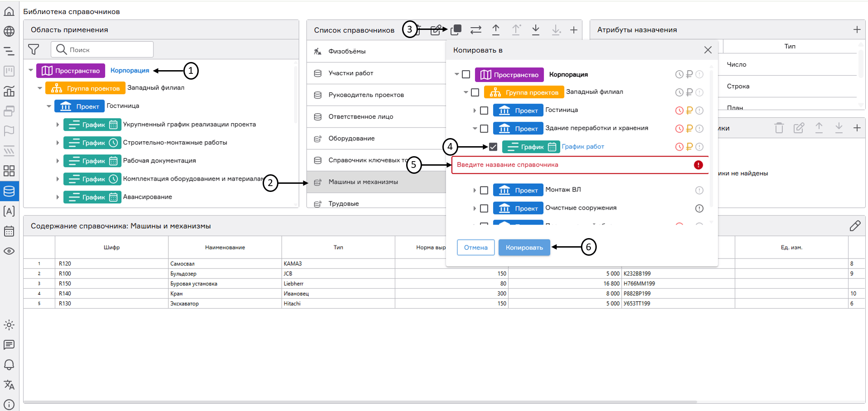Screen dimensions: 868x411
Task: Select Оборудование directory in the list
Action: coord(351,139)
